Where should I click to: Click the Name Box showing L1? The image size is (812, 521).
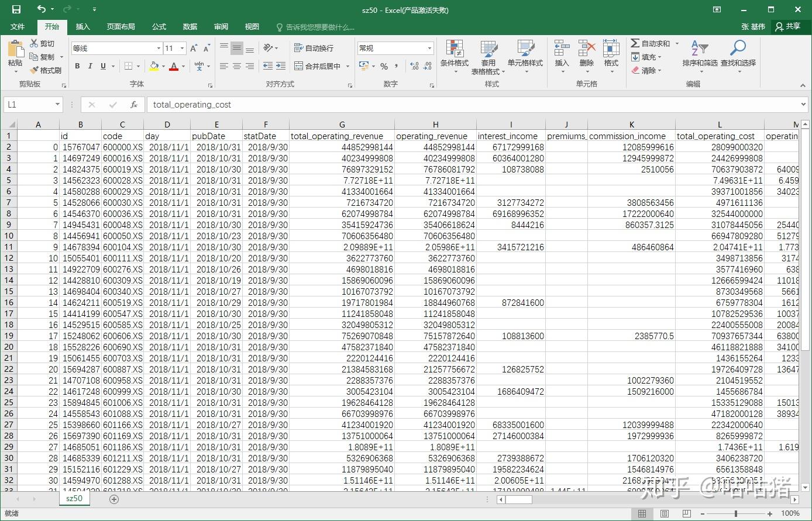click(34, 105)
